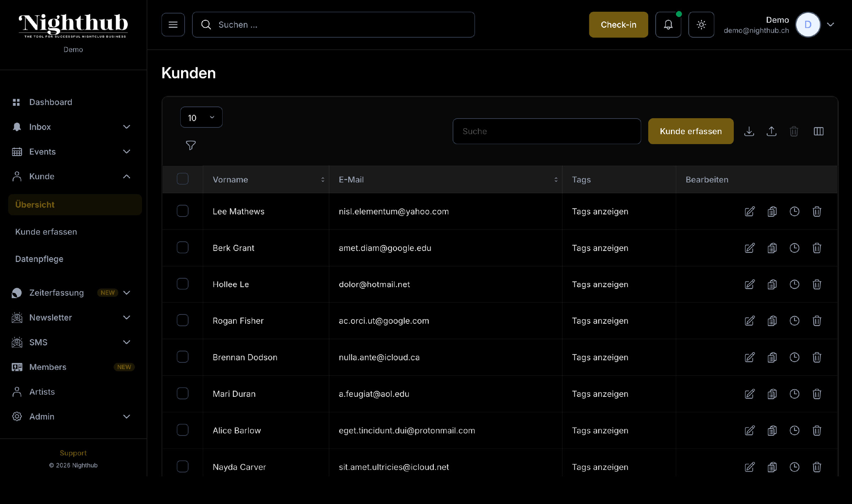Image resolution: width=852 pixels, height=504 pixels.
Task: Open the rows-per-page dropdown showing 10
Action: click(201, 117)
